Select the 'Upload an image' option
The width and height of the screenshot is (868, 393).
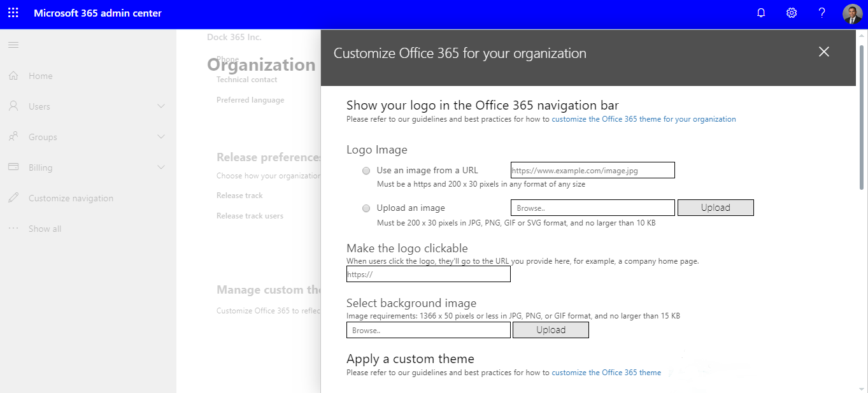point(366,208)
